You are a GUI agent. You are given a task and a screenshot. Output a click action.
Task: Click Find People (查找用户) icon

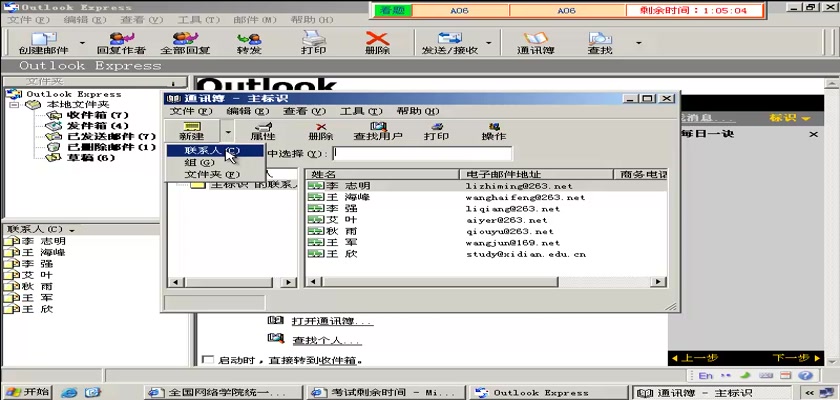pyautogui.click(x=378, y=131)
